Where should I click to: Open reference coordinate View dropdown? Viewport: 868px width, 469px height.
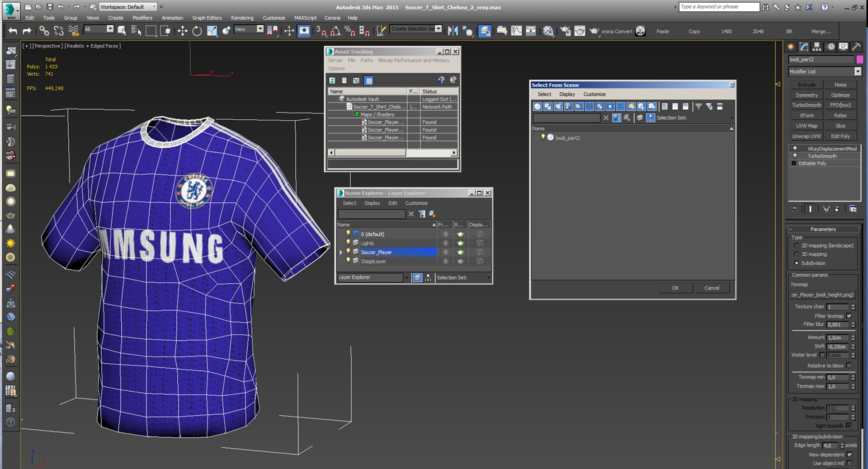(260, 29)
